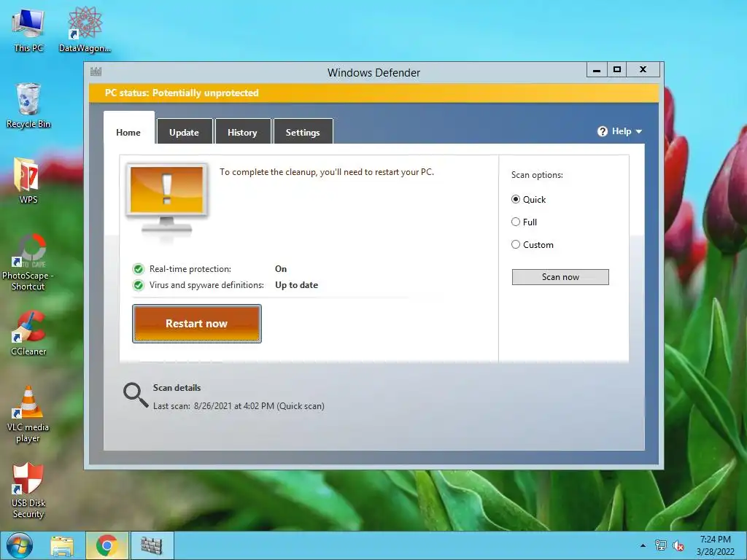Viewport: 747px width, 560px height.
Task: Launch WPS from the desktop
Action: point(28,181)
